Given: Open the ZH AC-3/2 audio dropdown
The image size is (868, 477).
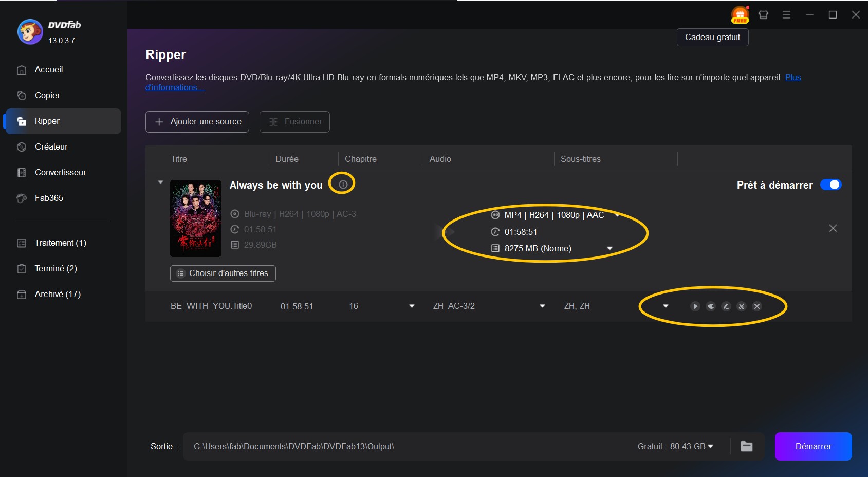Looking at the screenshot, I should (x=542, y=306).
